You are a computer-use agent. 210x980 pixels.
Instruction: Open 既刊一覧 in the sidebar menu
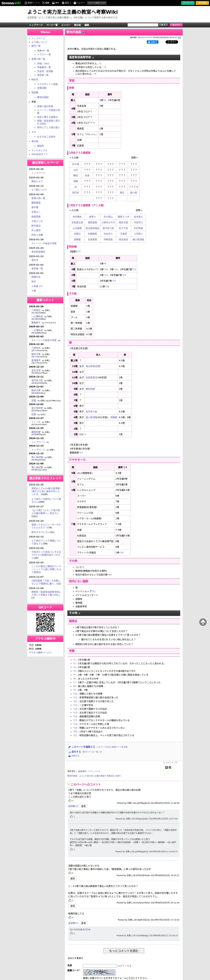click(36, 46)
